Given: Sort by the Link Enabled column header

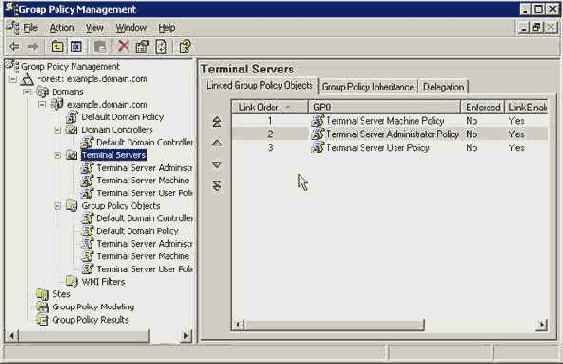Looking at the screenshot, I should (526, 107).
